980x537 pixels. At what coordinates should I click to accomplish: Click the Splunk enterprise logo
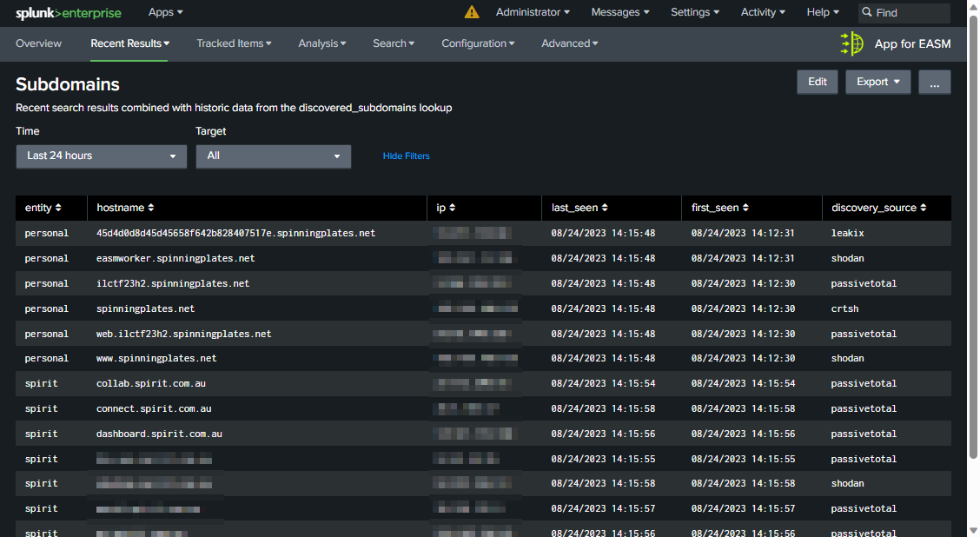tap(69, 12)
